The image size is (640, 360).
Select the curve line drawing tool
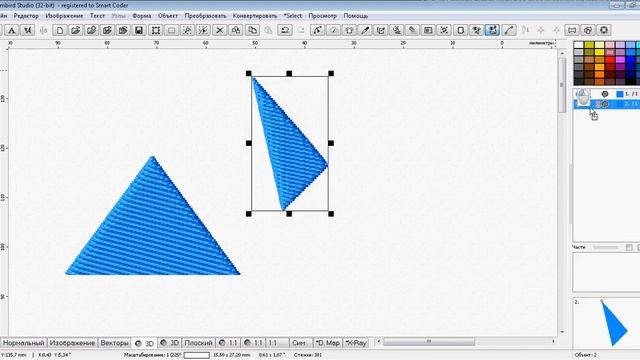[509, 30]
